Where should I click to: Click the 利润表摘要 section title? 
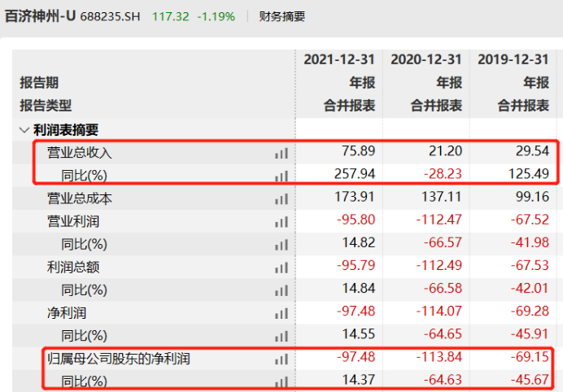66,130
